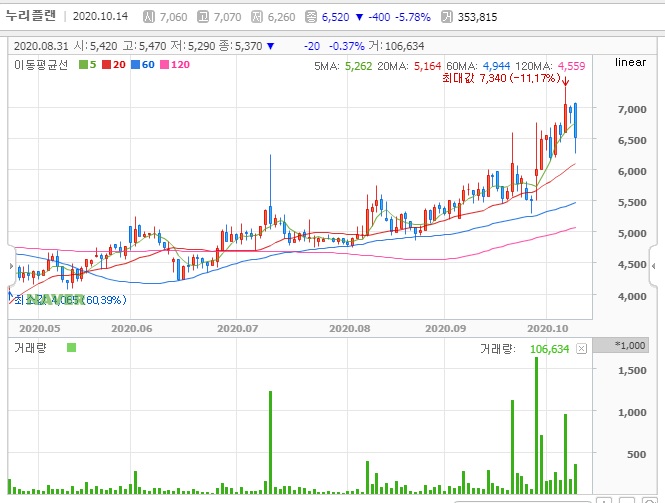
Task: Toggle the blue 60-day moving average swatch
Action: pyautogui.click(x=135, y=64)
